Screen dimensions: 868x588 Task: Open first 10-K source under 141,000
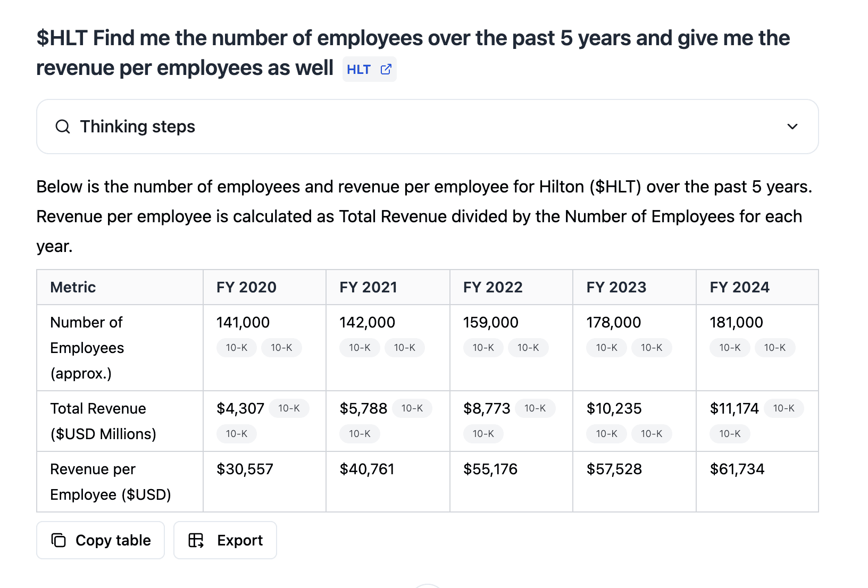point(237,348)
